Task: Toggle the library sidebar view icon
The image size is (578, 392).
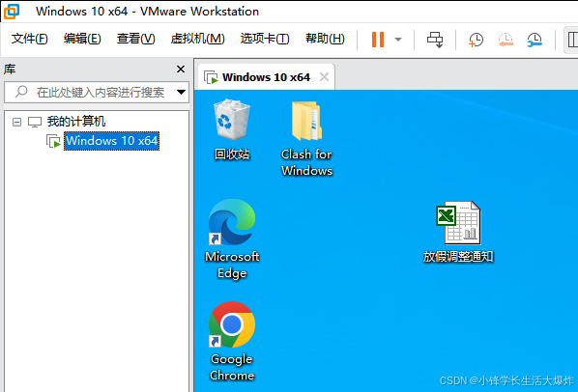Action: (572, 40)
